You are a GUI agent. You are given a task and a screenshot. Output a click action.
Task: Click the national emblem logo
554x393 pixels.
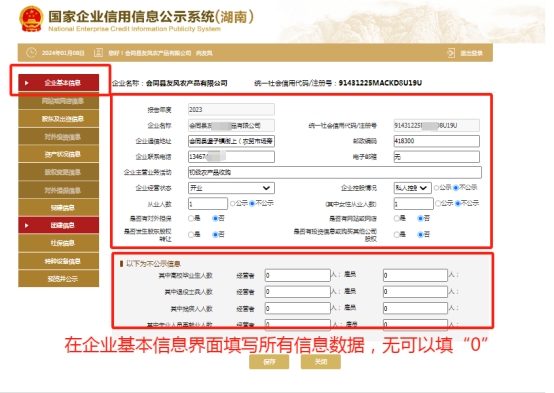pyautogui.click(x=31, y=18)
